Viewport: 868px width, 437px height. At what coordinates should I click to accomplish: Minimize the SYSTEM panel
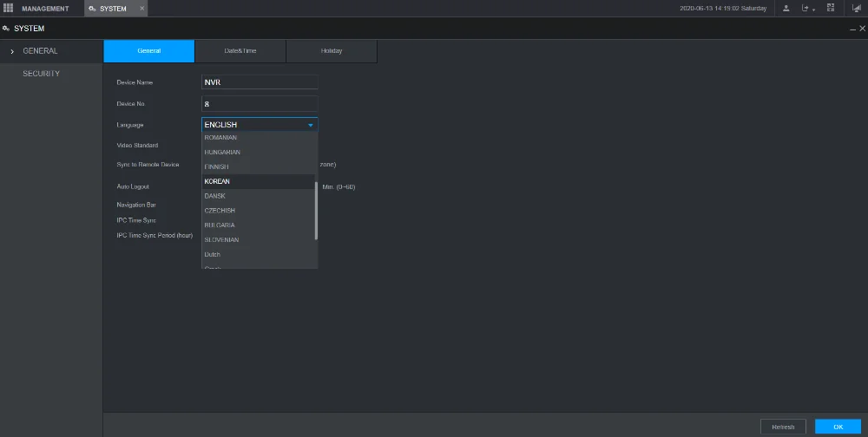tap(852, 29)
